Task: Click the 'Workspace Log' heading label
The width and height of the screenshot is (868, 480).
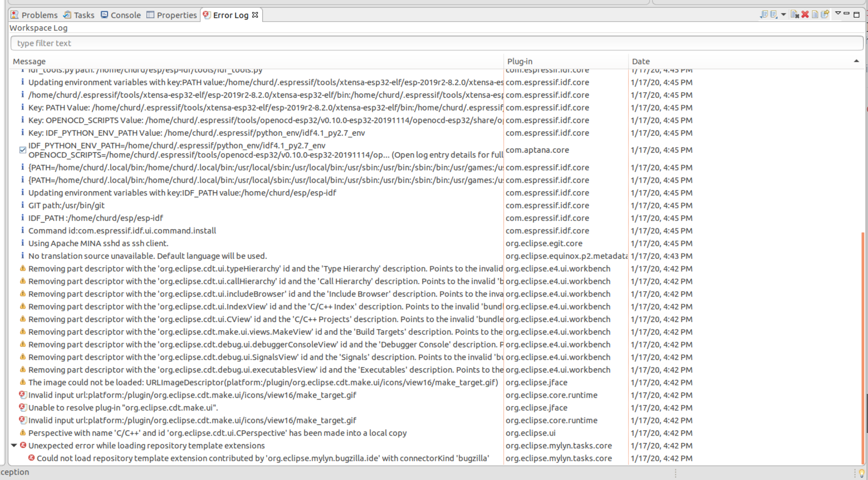Action: 38,28
